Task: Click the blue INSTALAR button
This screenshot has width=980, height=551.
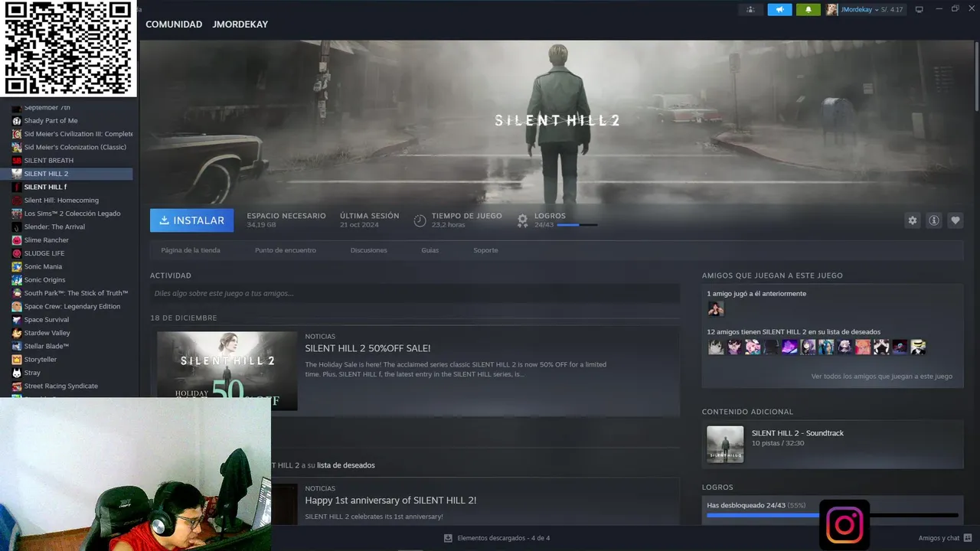Action: click(192, 220)
